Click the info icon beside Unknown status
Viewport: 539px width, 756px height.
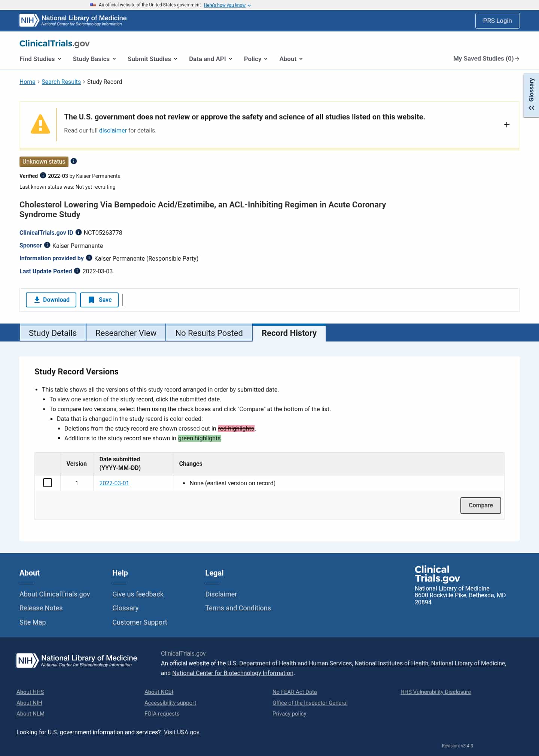pos(74,161)
